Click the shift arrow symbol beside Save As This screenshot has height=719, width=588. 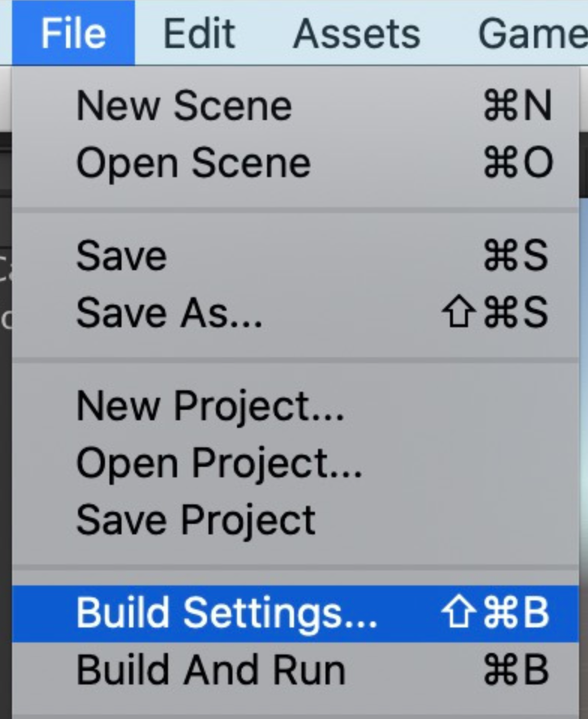pyautogui.click(x=457, y=314)
